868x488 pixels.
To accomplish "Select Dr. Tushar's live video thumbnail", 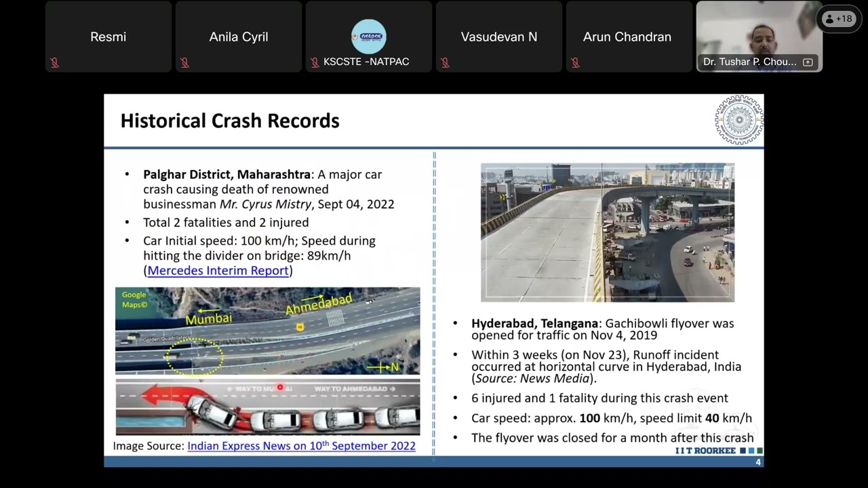I will [759, 37].
